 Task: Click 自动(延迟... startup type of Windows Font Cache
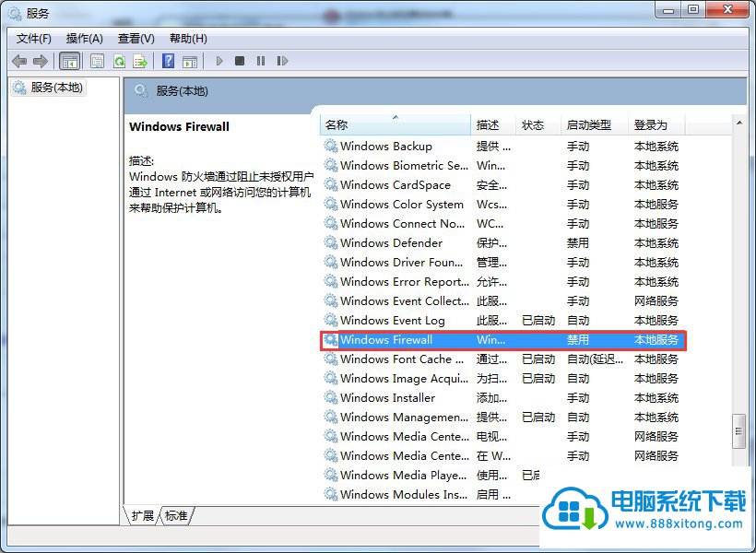coord(595,359)
